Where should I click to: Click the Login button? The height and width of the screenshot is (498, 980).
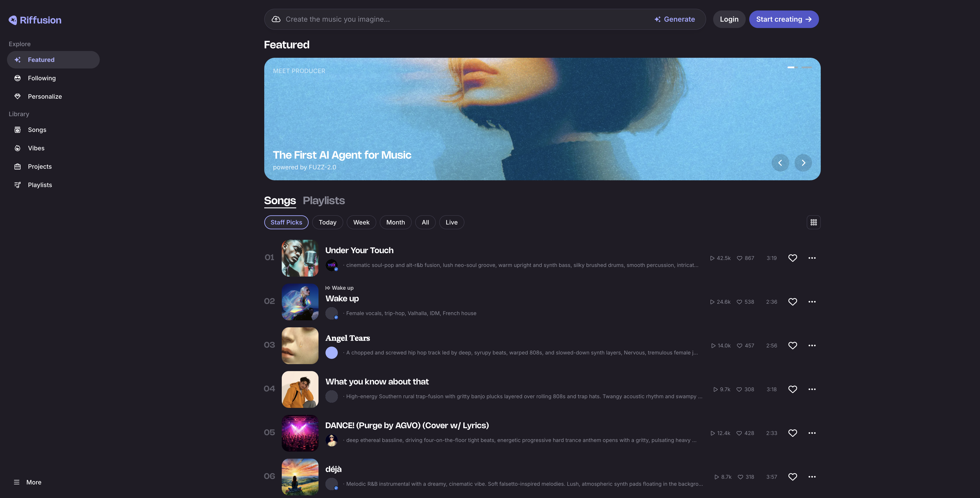point(729,19)
